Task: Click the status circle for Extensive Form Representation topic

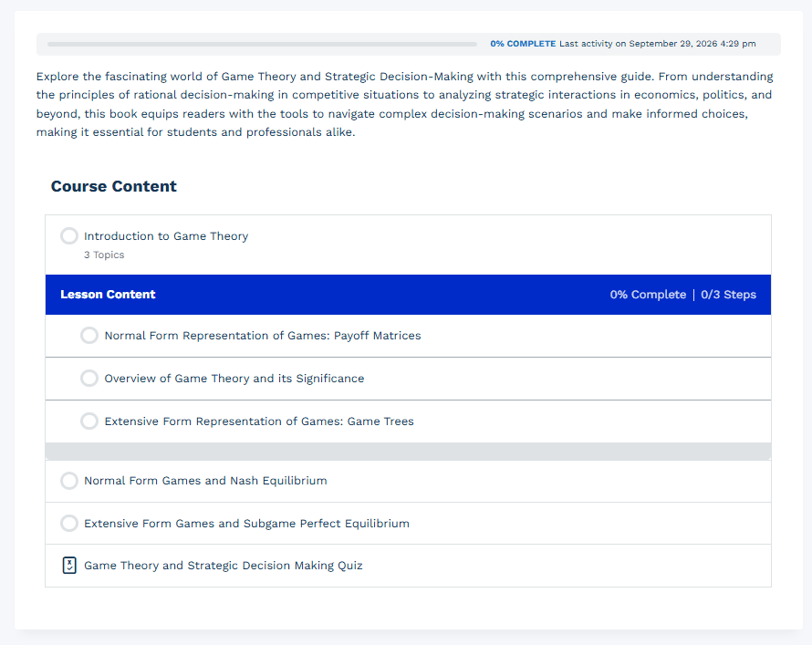Action: coord(89,421)
